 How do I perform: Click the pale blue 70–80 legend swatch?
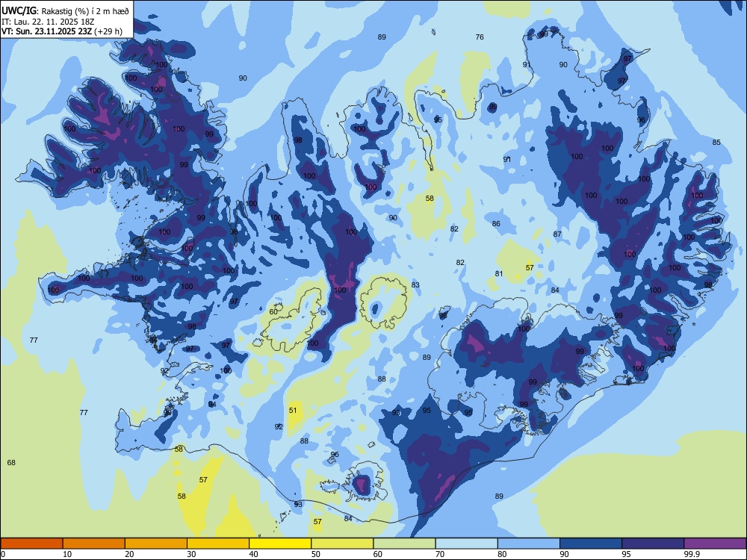point(466,544)
